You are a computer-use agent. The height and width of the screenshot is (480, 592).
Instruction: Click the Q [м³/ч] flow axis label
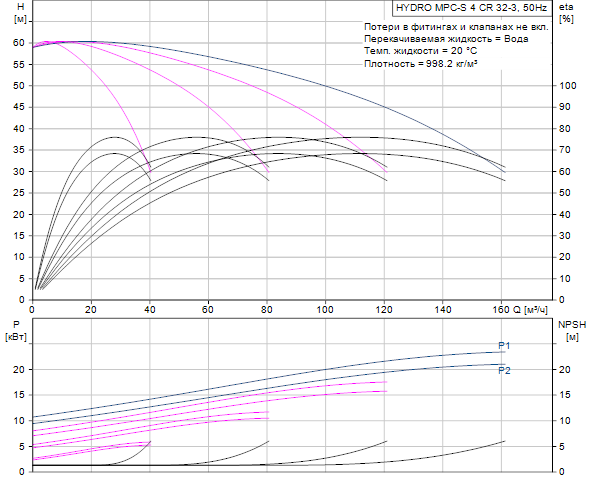pos(530,310)
